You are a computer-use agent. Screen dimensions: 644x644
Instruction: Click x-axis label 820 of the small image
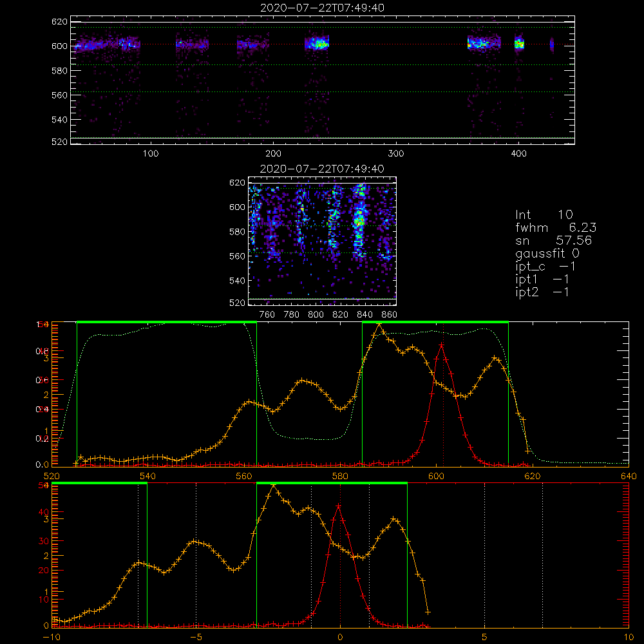coord(341,315)
